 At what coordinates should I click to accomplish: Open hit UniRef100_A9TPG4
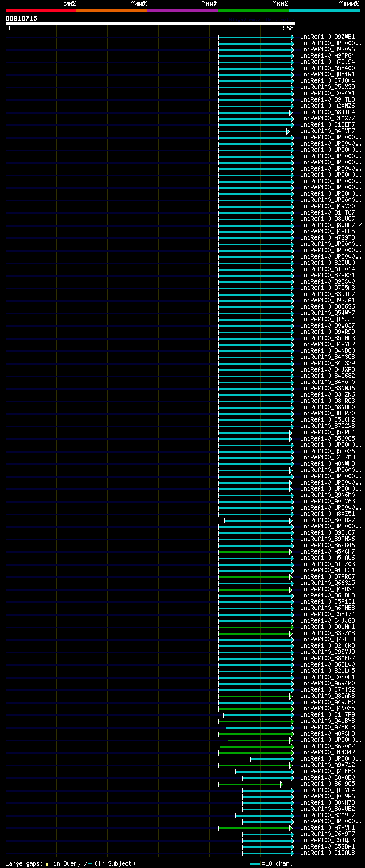pyautogui.click(x=328, y=56)
